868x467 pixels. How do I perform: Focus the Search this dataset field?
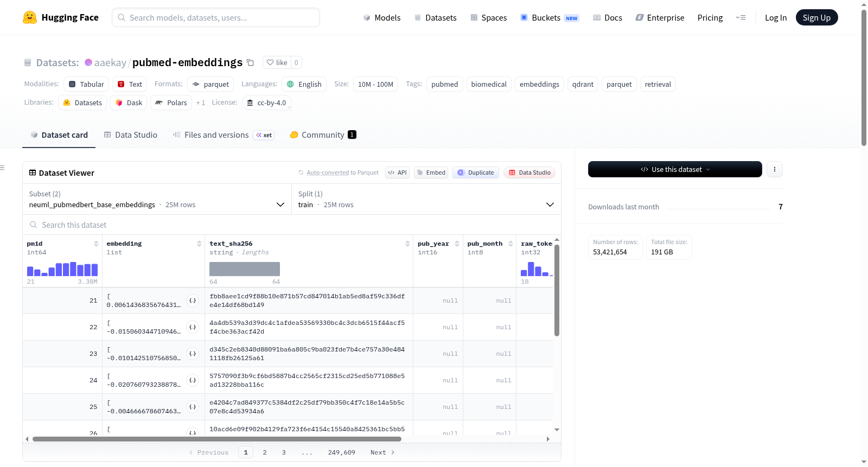tap(292, 225)
